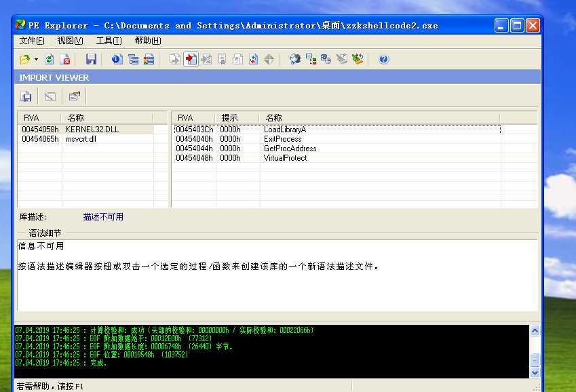Open help with the blue question-mark icon
The height and width of the screenshot is (392, 576).
click(x=384, y=59)
